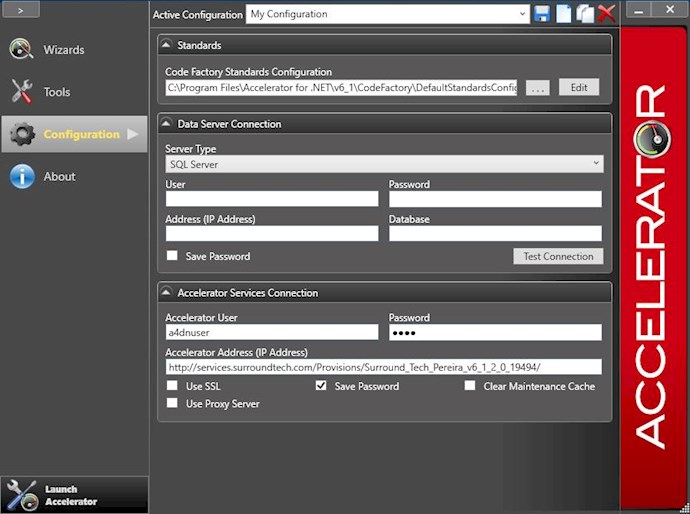
Task: Click the Tools wrench and screwdriver icon
Action: pyautogui.click(x=22, y=92)
